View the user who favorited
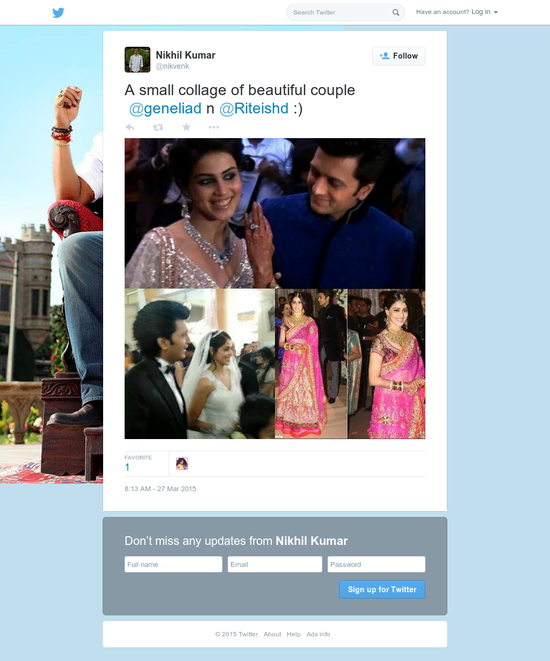Viewport: 550px width, 661px height. click(x=182, y=464)
